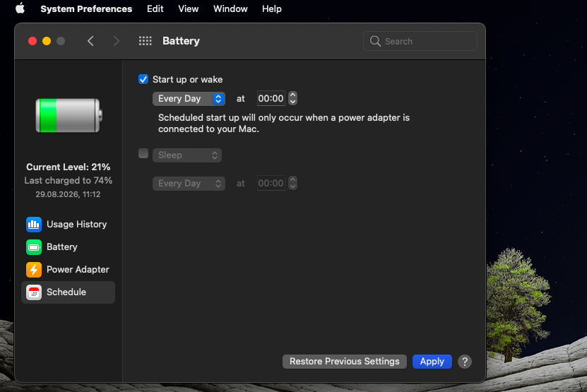This screenshot has height=392, width=587.
Task: Click the scheduled start up note text
Action: [284, 123]
